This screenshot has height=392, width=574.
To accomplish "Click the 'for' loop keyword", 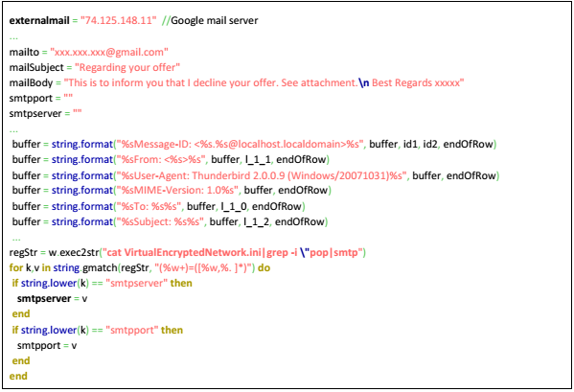I will click(x=16, y=268).
